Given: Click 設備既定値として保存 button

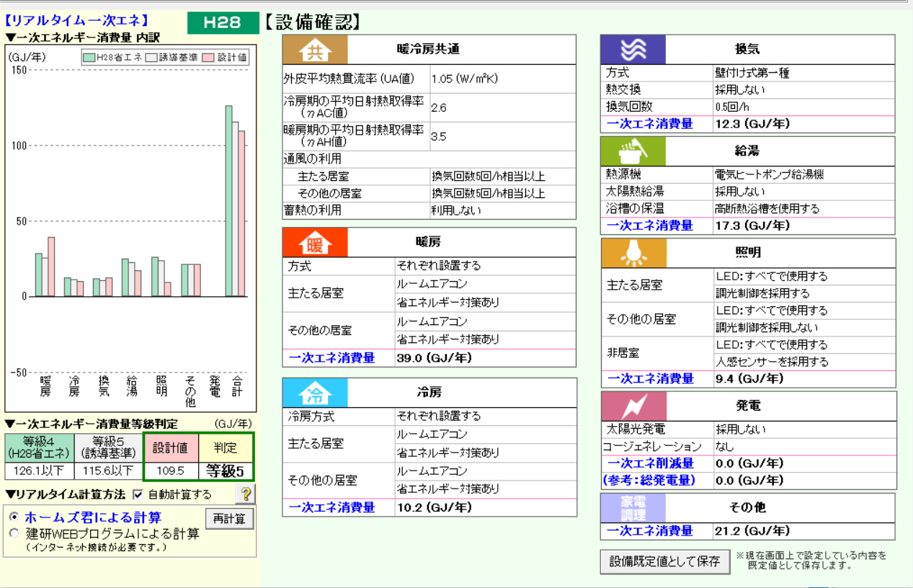Looking at the screenshot, I should coord(664,561).
